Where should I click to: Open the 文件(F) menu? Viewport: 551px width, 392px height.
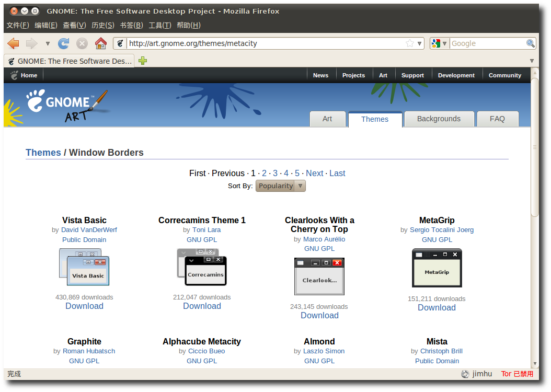click(x=18, y=25)
